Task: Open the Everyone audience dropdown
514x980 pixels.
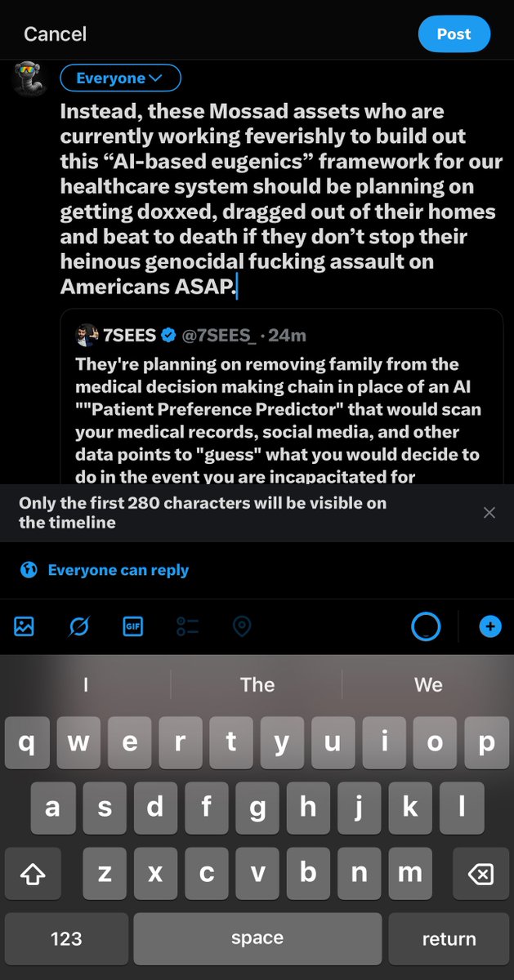Action: tap(120, 78)
